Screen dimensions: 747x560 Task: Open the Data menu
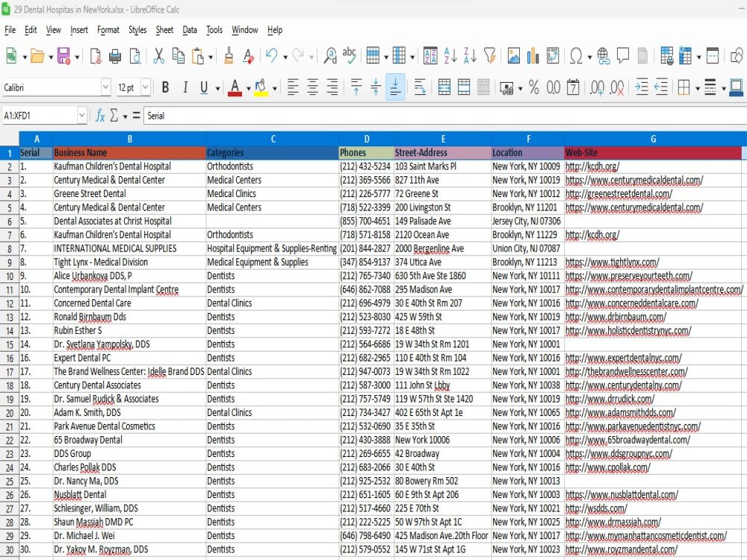click(190, 30)
